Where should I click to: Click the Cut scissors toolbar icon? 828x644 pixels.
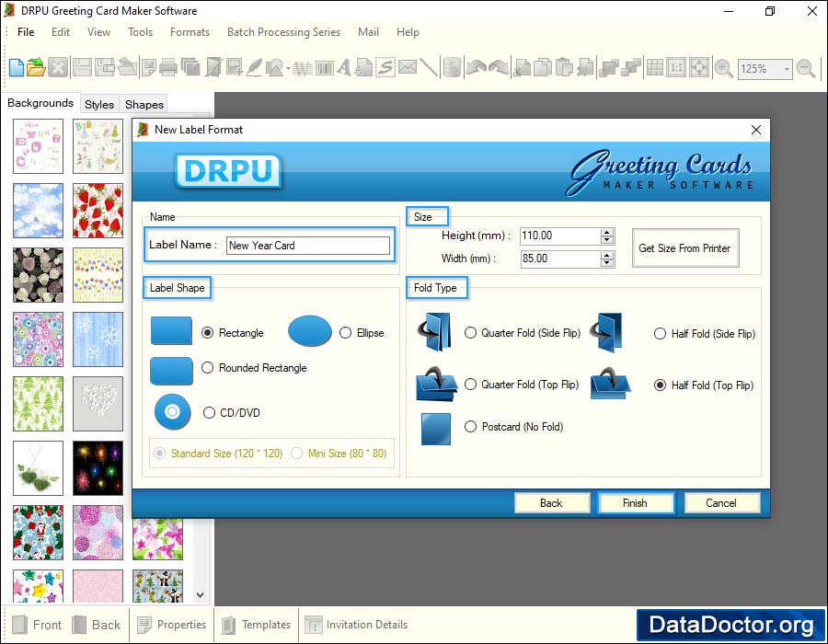[x=522, y=68]
